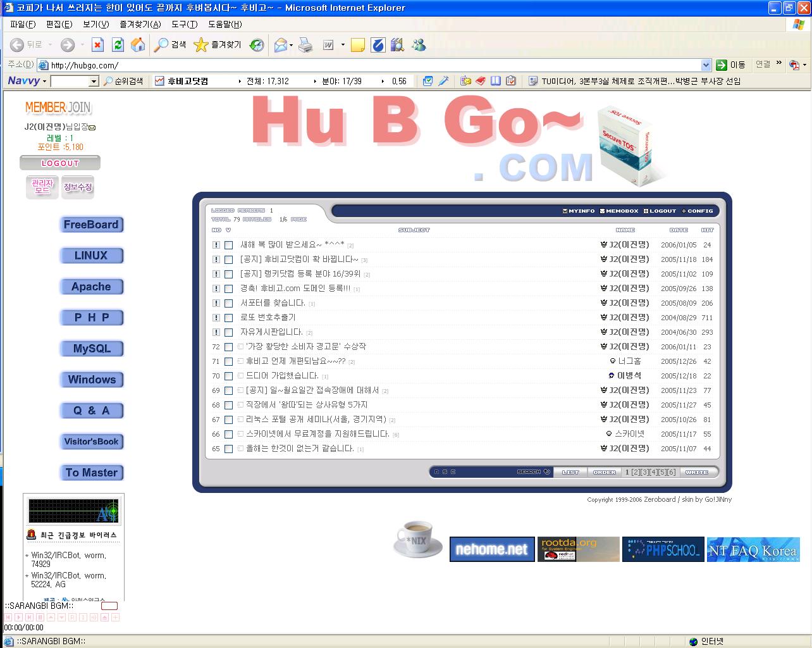812x648 pixels.
Task: Open the Messenger icon in the toolbar
Action: [x=419, y=45]
